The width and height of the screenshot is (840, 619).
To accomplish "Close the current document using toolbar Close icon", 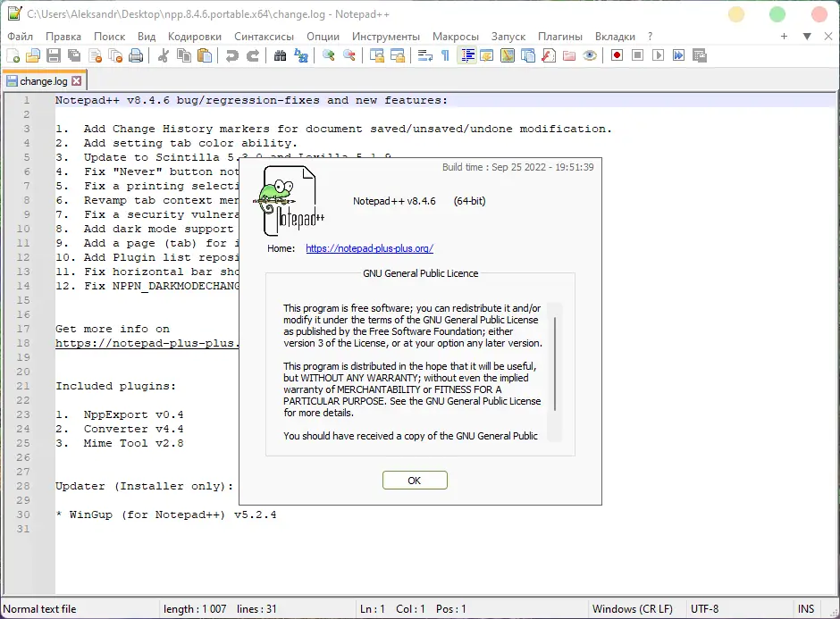I will [96, 55].
